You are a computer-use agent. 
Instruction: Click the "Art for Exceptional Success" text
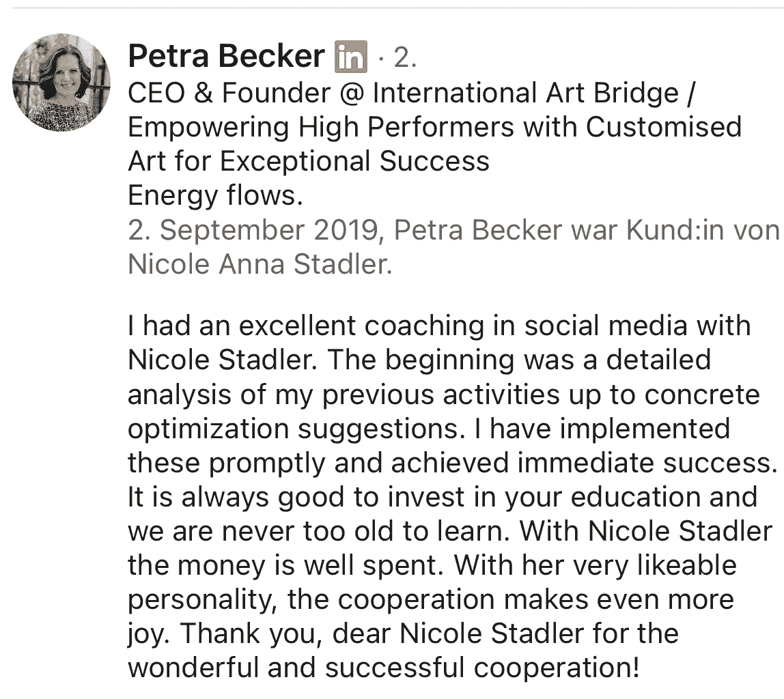tap(309, 162)
